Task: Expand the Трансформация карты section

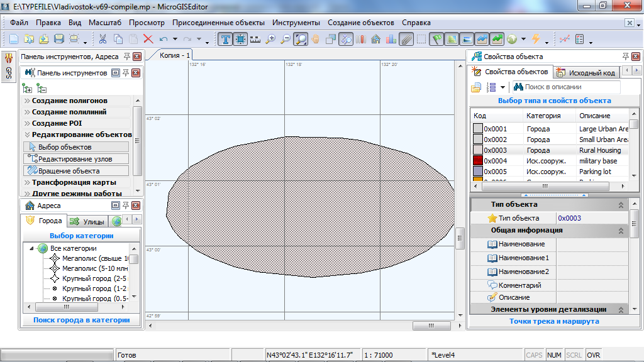Action: pos(74,182)
